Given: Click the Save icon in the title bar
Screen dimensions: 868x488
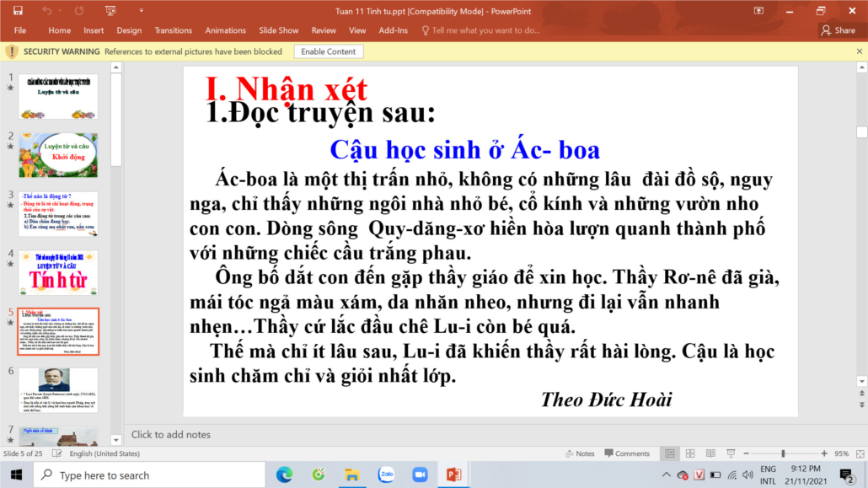Looking at the screenshot, I should pyautogui.click(x=18, y=11).
